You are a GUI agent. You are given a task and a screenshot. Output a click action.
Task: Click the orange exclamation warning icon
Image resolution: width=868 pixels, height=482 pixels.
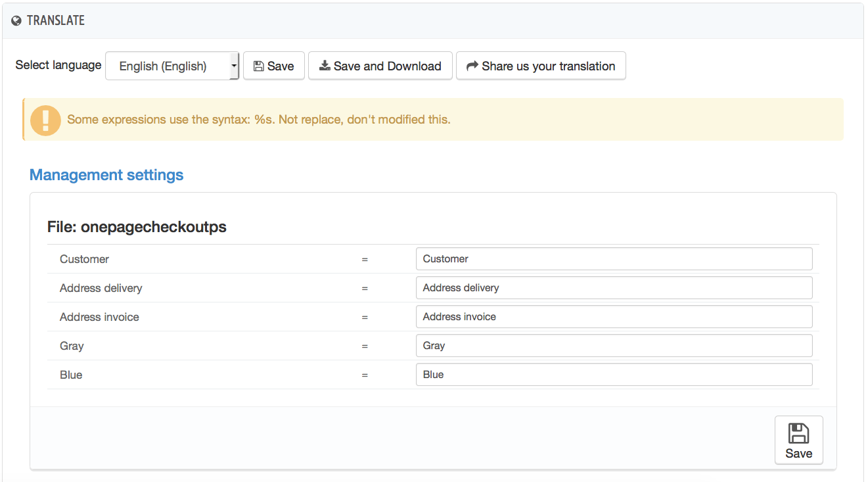coord(45,120)
